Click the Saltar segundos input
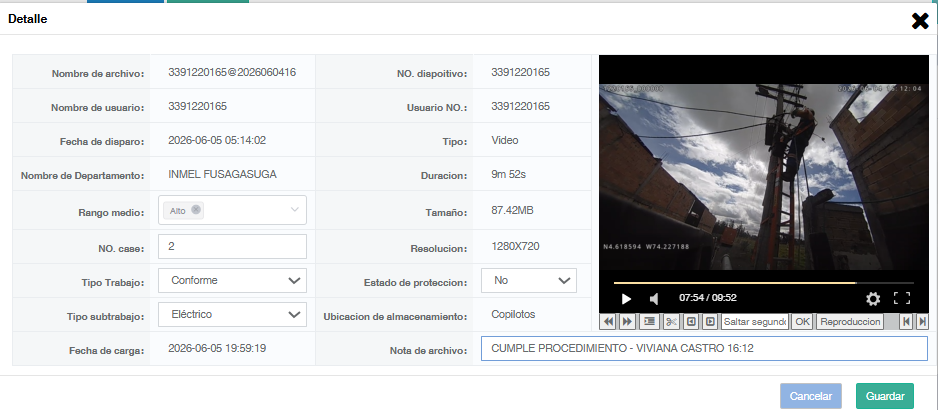The height and width of the screenshot is (410, 938). 755,321
